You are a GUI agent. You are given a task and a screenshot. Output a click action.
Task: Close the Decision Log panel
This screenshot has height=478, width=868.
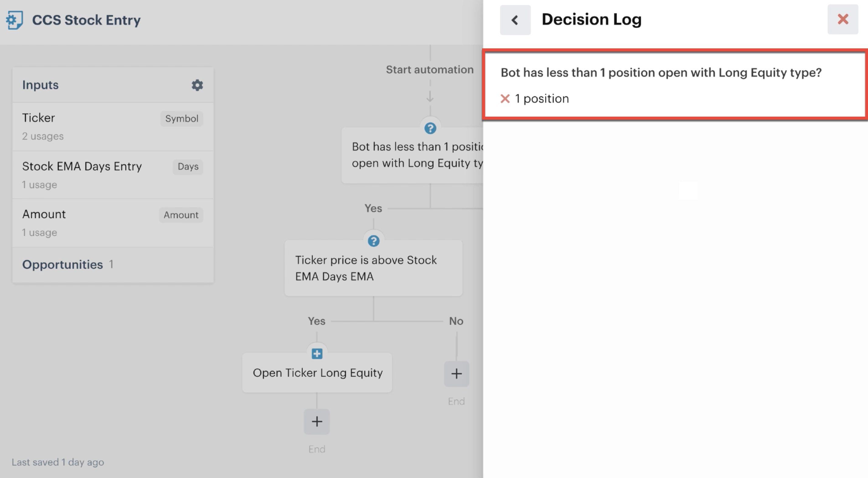click(x=843, y=19)
